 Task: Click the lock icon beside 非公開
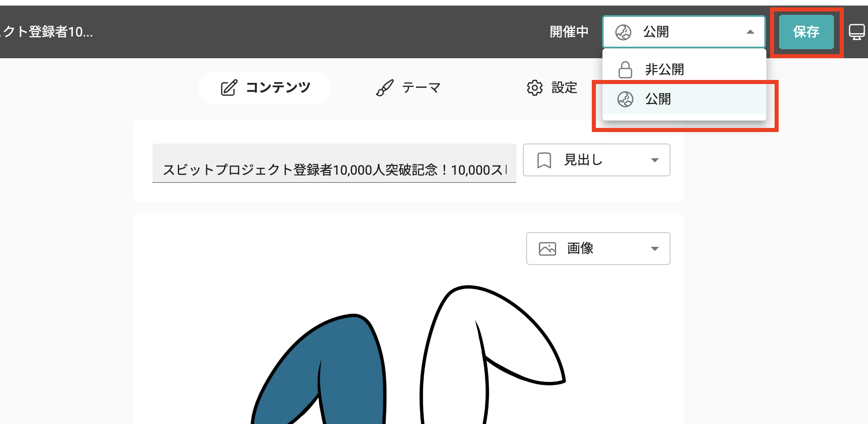[625, 70]
